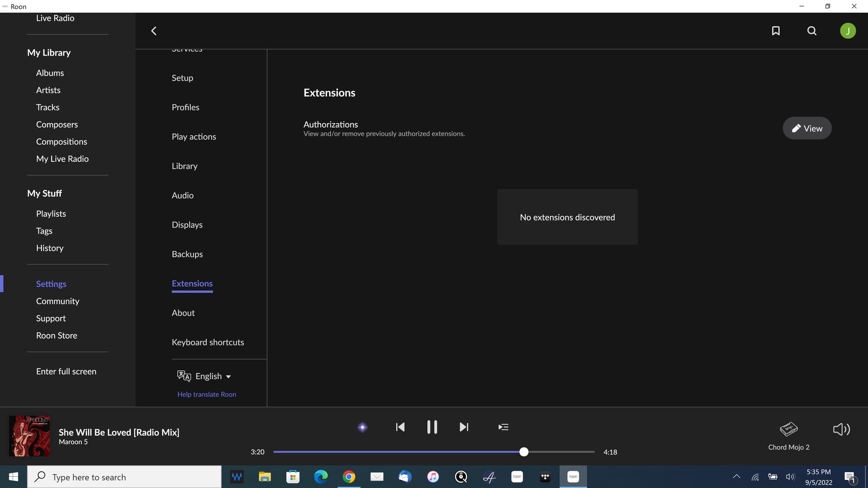
Task: Show hidden system tray icons
Action: (x=736, y=476)
